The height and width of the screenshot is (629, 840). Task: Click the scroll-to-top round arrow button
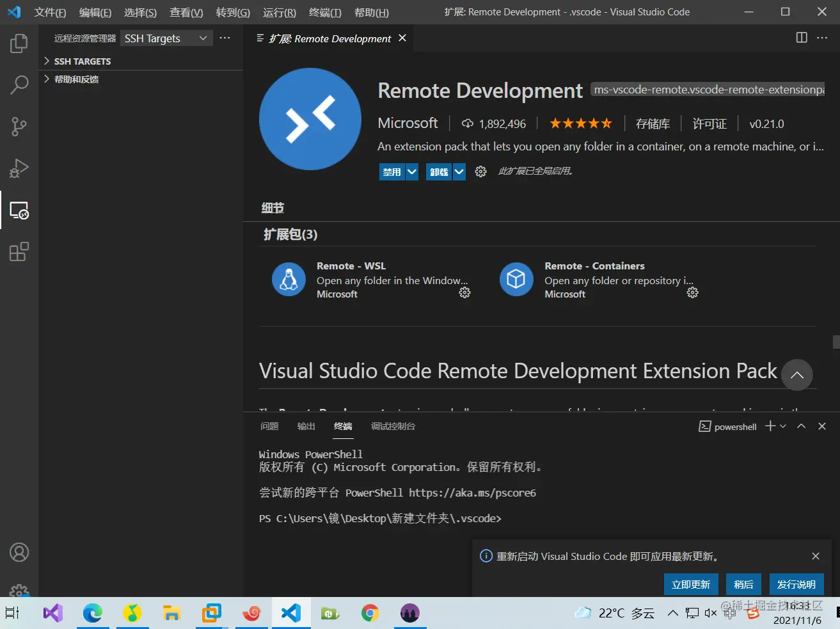click(796, 375)
